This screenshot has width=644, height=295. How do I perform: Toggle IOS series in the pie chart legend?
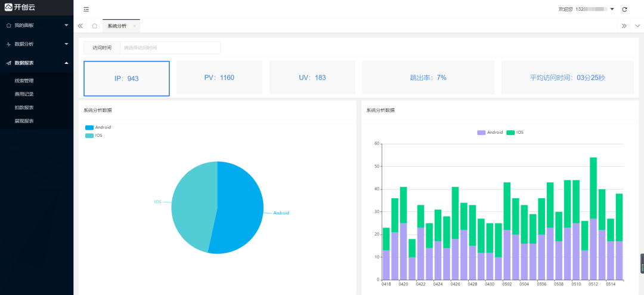[x=94, y=136]
